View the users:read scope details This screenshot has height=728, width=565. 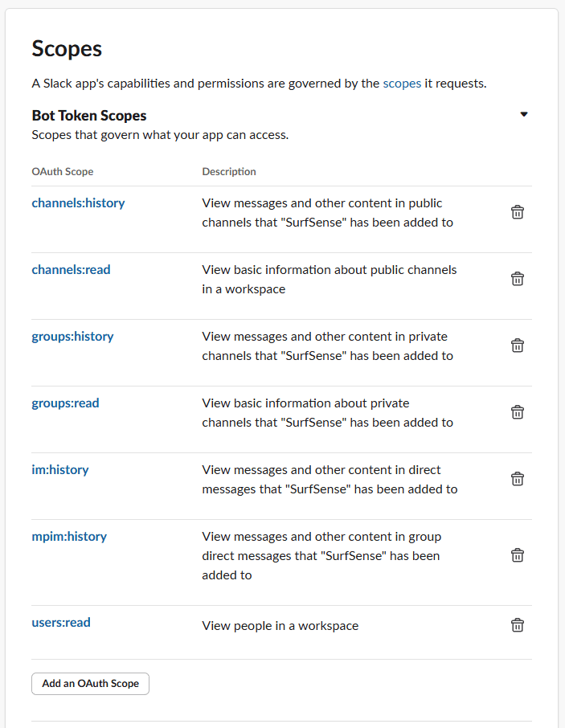click(x=61, y=622)
